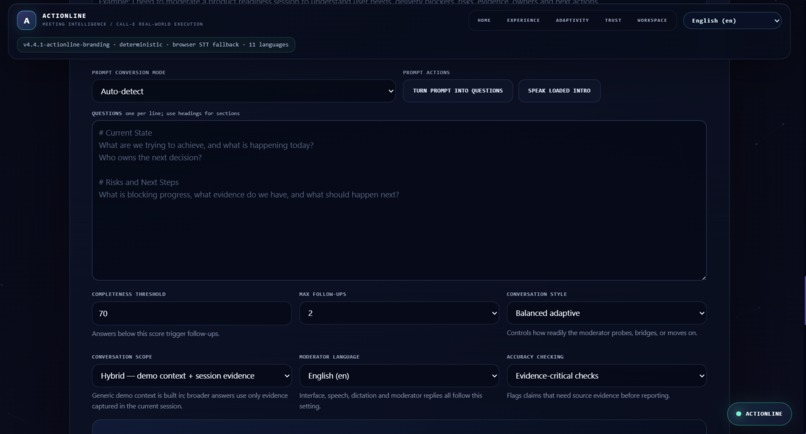The width and height of the screenshot is (806, 434).
Task: Click the page scrollbar thumb on the right edge
Action: point(804,301)
